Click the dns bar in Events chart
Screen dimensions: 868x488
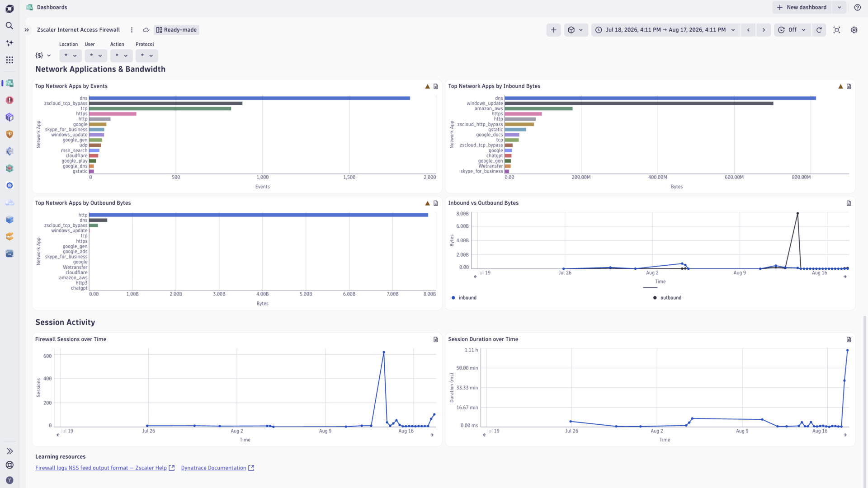pos(250,98)
